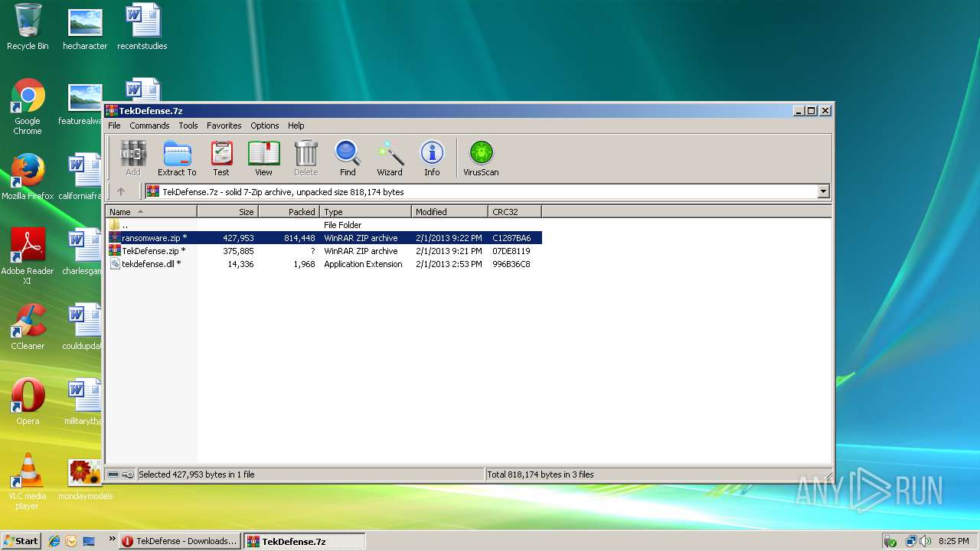This screenshot has height=551, width=980.
Task: Show archive Info
Action: pyautogui.click(x=432, y=158)
